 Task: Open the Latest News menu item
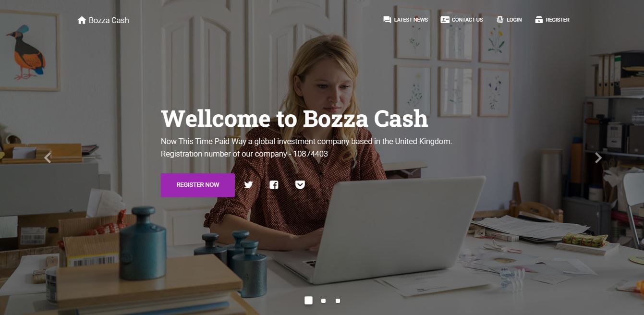click(x=411, y=20)
